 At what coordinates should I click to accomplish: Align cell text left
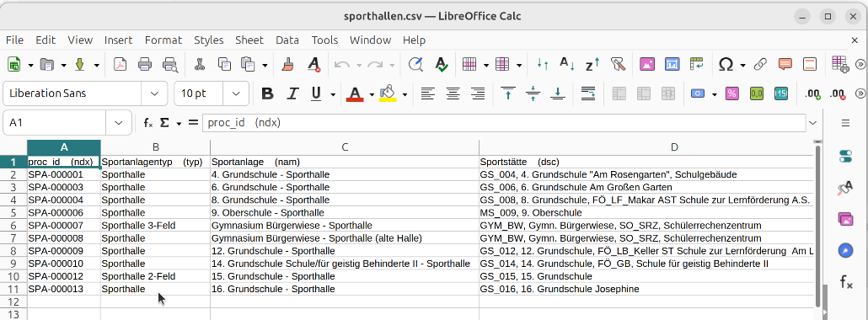[x=427, y=93]
